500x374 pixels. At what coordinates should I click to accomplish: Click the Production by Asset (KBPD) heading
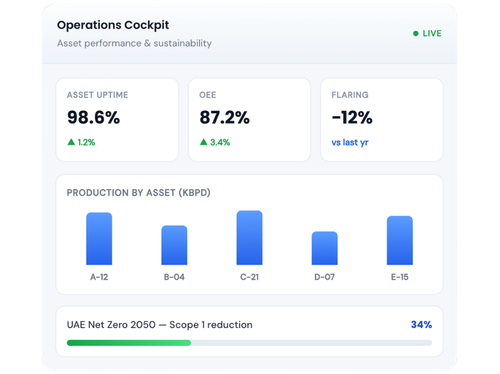[x=138, y=193]
